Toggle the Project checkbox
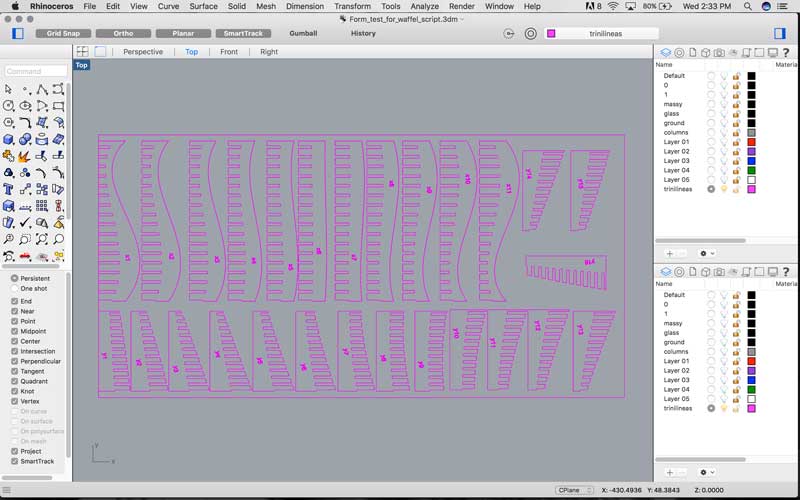This screenshot has height=500, width=800. tap(15, 451)
